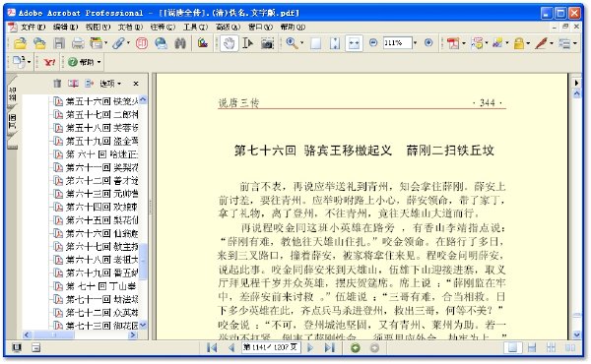Switch to Continuous Facing layout
The width and height of the screenshot is (591, 364).
[551, 348]
